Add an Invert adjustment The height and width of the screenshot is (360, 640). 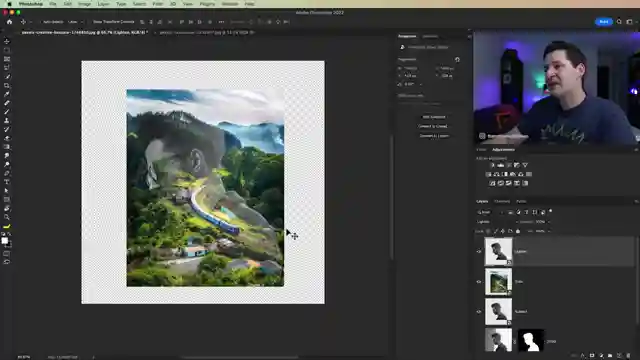492,183
